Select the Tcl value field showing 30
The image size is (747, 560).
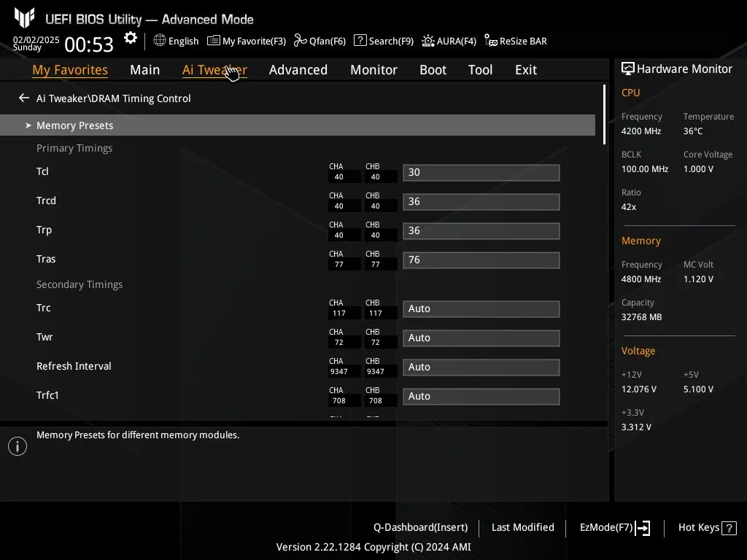point(481,172)
